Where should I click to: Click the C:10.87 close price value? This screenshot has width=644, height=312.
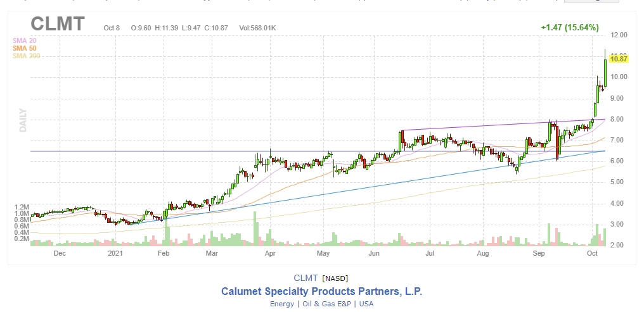point(214,28)
